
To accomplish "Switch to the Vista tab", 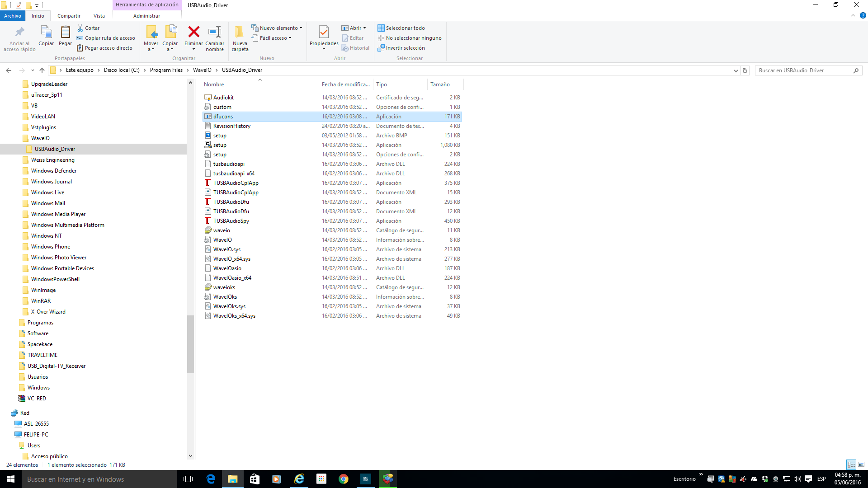I will point(99,16).
